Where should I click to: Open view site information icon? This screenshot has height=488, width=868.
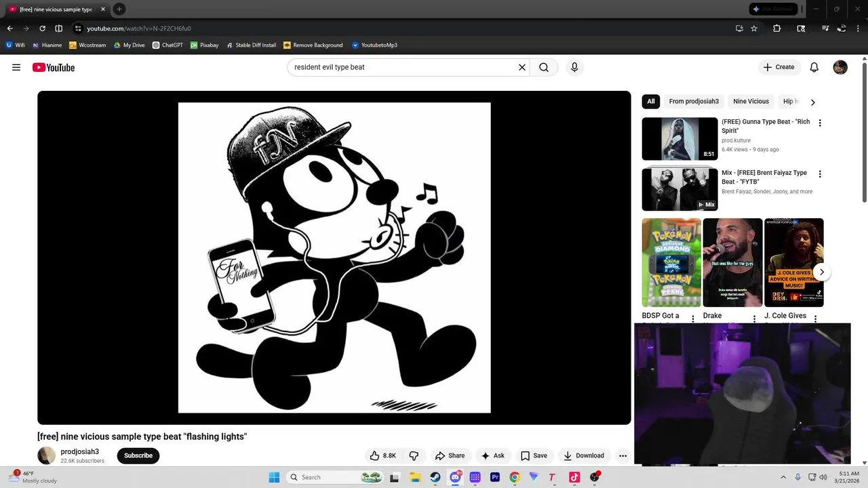(x=78, y=28)
